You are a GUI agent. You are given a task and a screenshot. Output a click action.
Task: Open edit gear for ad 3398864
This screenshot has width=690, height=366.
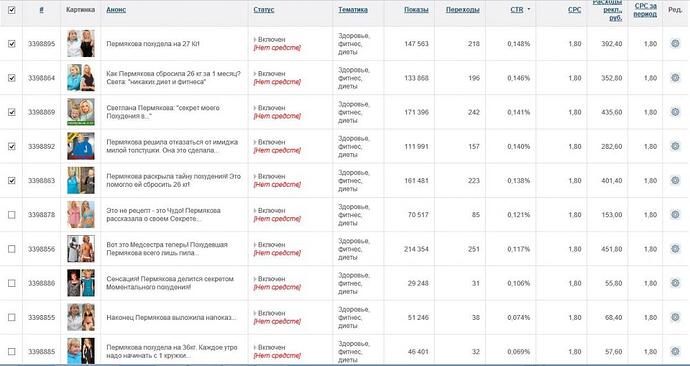click(675, 78)
